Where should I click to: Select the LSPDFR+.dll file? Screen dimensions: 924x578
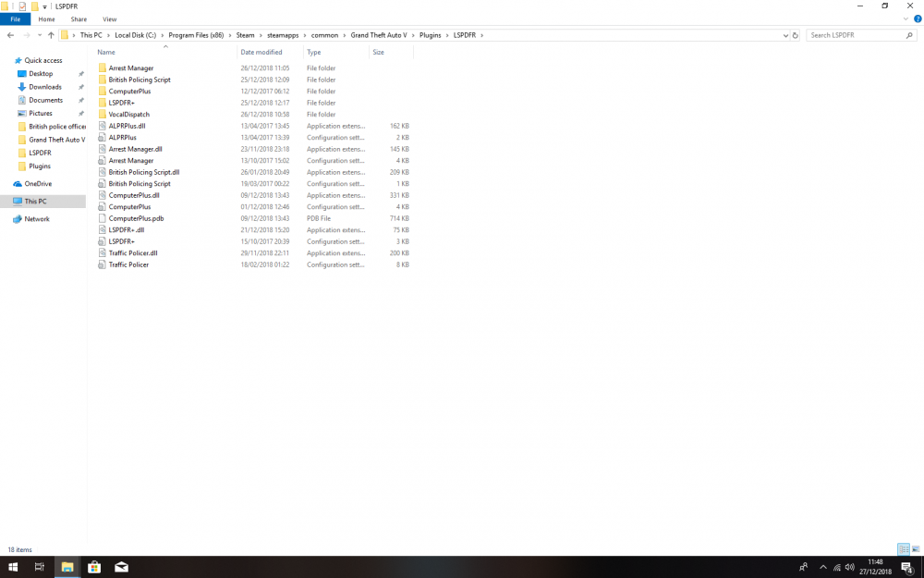(126, 230)
